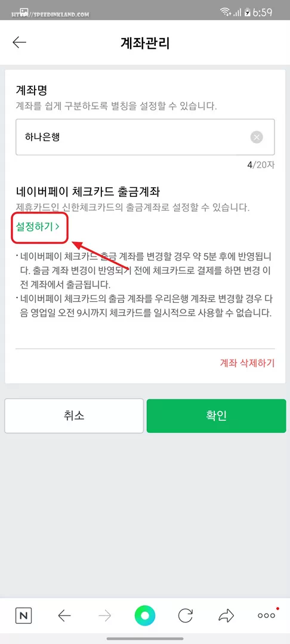The image size is (290, 644).
Task: Tap the 계좌관리 page title
Action: coord(145,43)
